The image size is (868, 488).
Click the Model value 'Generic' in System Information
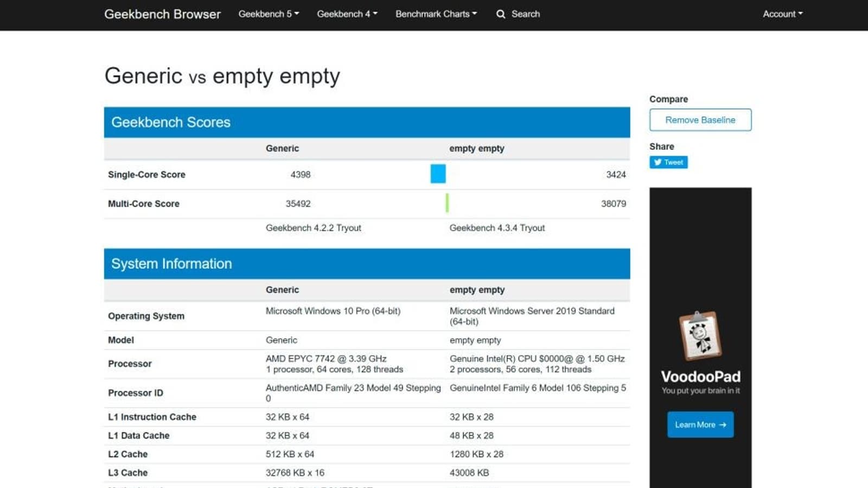[x=282, y=341]
